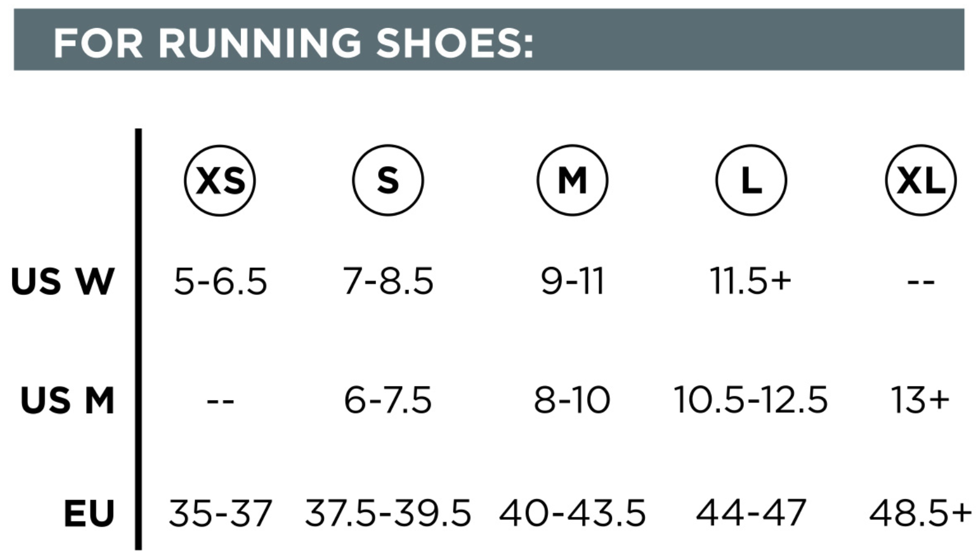Click the 9-11 women's size value
This screenshot has width=980, height=557.
(572, 282)
